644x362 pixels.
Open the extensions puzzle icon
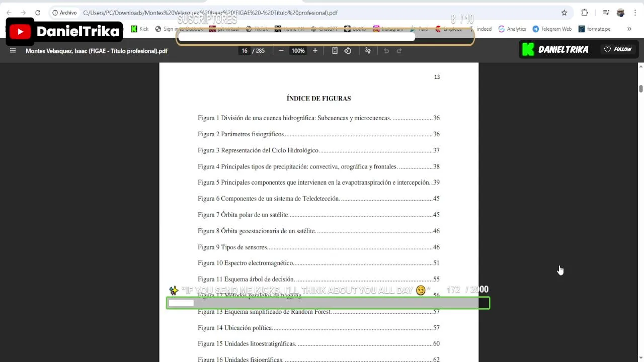tap(585, 13)
